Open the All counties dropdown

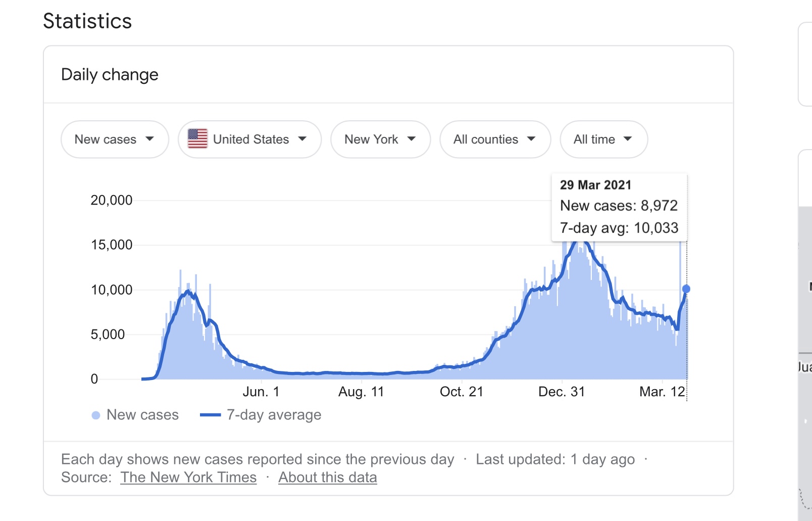494,139
